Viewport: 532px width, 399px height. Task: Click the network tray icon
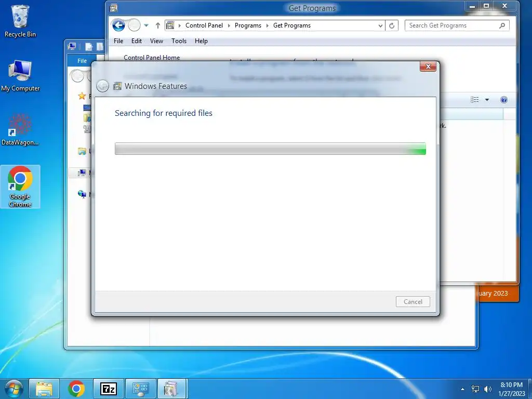(475, 389)
